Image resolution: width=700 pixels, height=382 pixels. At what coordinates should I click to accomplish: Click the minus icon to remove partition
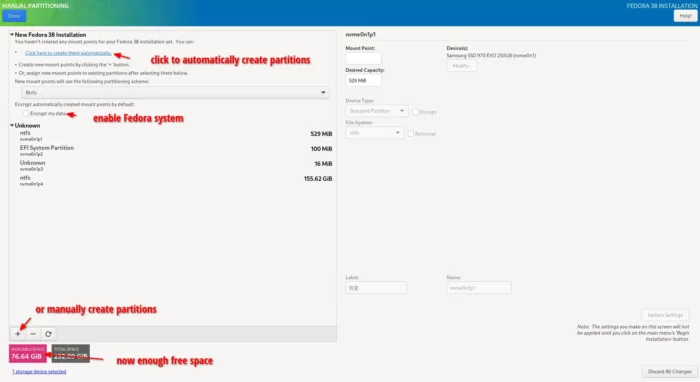coord(33,334)
